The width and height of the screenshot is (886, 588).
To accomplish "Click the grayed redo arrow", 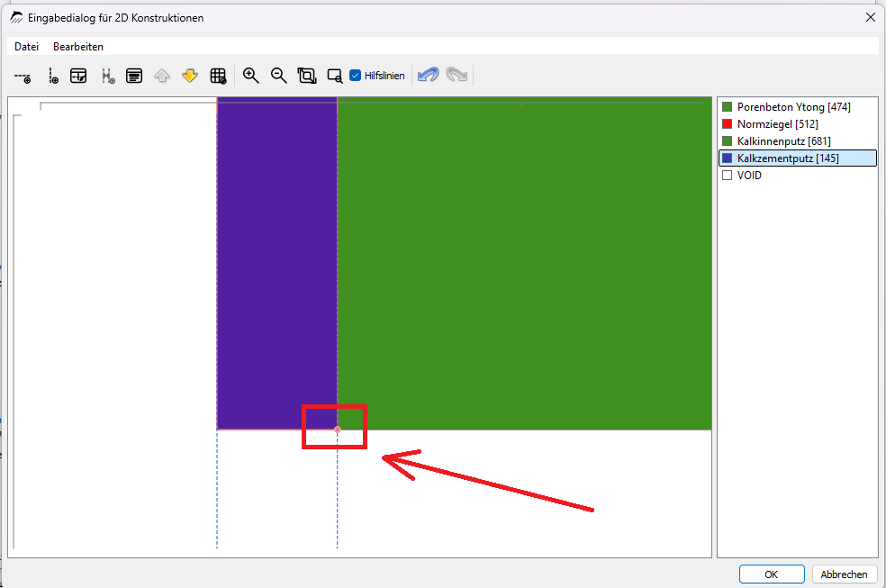I will [457, 75].
